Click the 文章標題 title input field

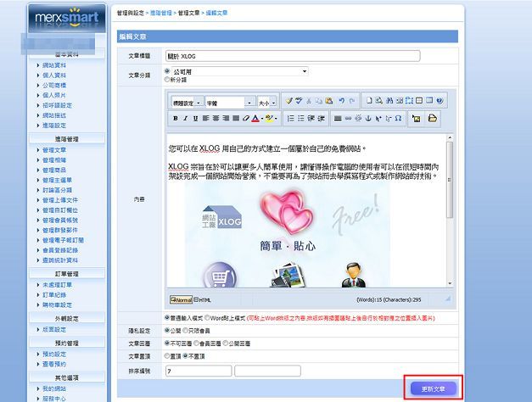coord(293,56)
